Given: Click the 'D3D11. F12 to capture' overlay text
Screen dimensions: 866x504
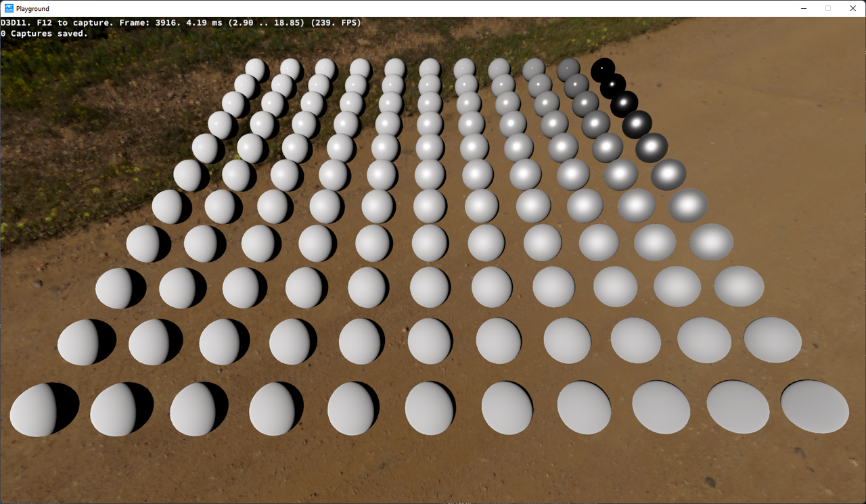Looking at the screenshot, I should [57, 22].
